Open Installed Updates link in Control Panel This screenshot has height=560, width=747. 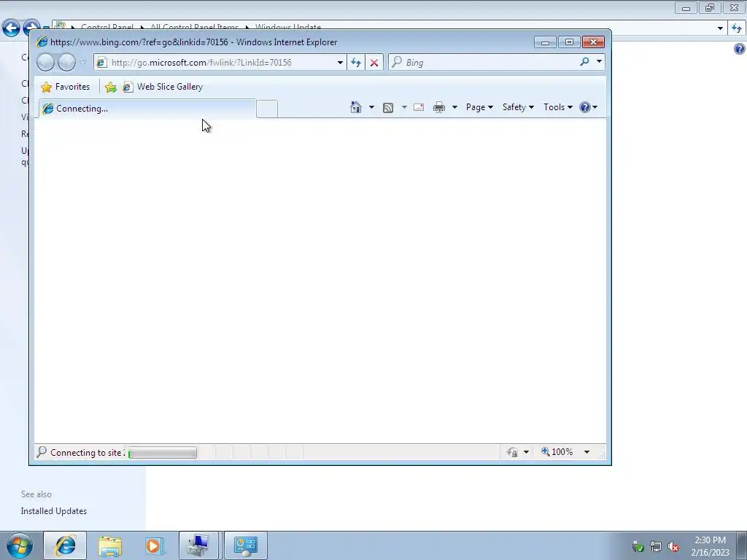click(54, 511)
